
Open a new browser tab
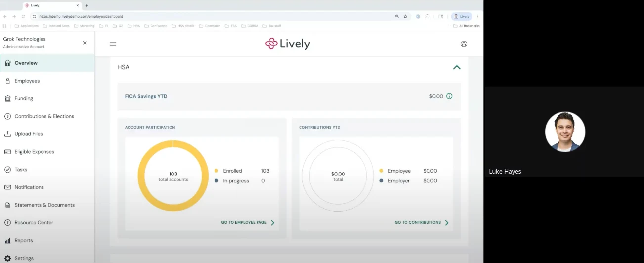[x=87, y=5]
